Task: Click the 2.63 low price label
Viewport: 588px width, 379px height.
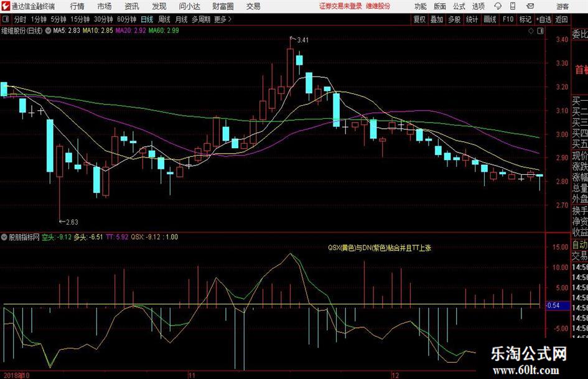Action: (72, 222)
